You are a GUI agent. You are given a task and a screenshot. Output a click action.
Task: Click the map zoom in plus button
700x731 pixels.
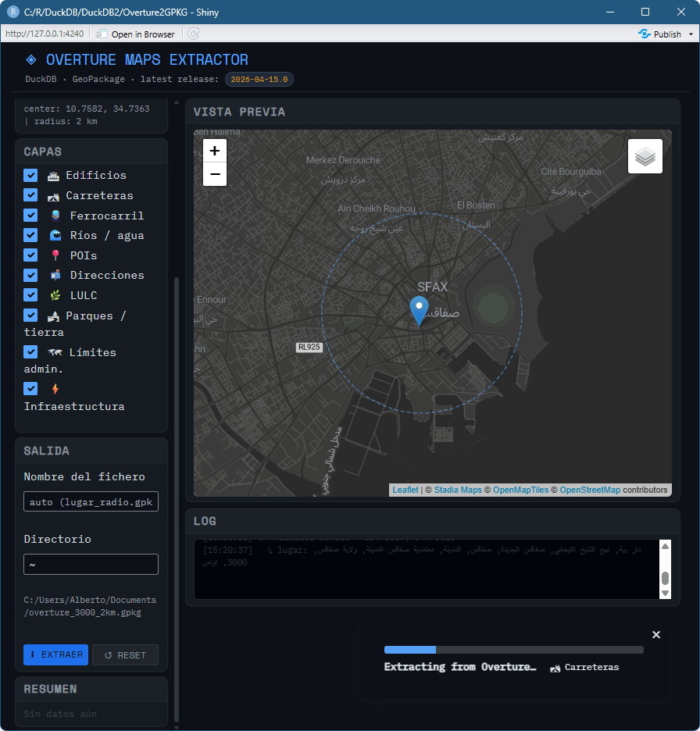click(215, 152)
